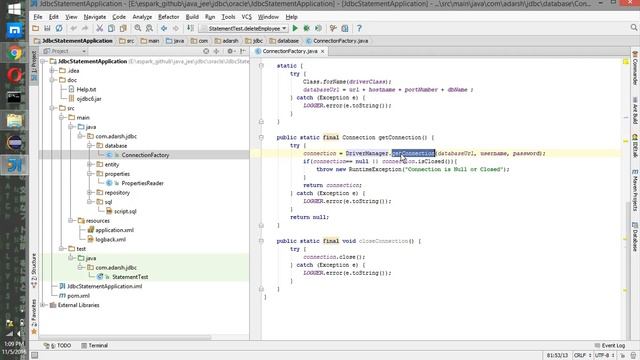Click the Redo arrow icon
This screenshot has height=360, width=640.
(85, 28)
